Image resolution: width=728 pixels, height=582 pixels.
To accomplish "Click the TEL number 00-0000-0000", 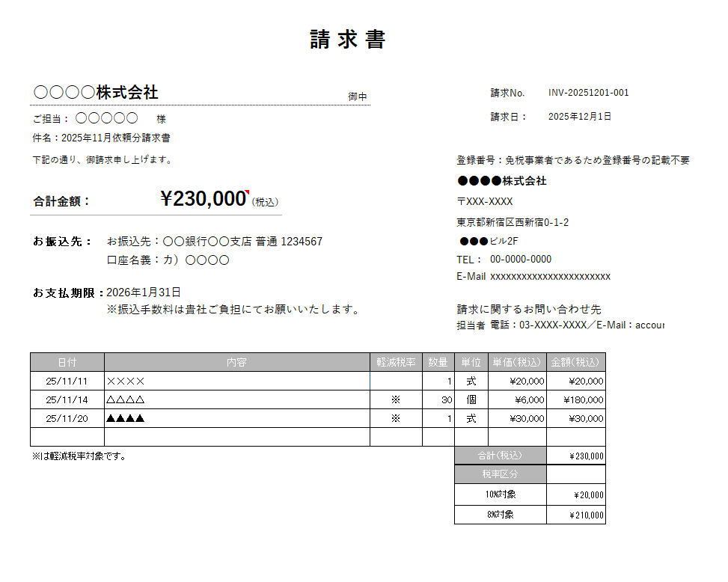I will point(520,260).
